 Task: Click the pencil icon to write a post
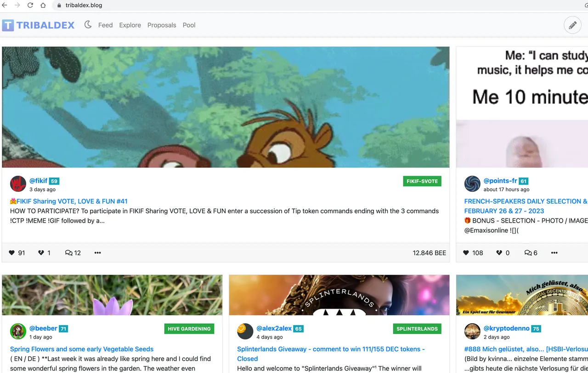572,25
